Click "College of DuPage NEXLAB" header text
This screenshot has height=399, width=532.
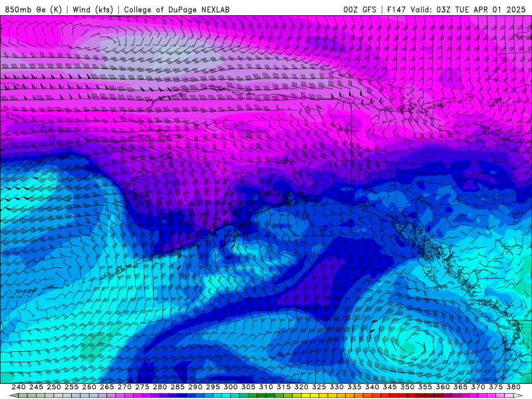click(177, 9)
